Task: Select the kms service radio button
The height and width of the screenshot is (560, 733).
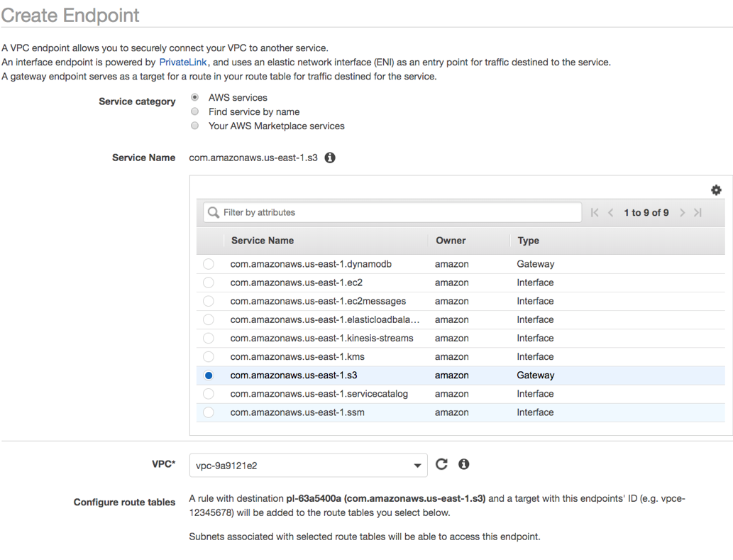Action: pyautogui.click(x=209, y=357)
